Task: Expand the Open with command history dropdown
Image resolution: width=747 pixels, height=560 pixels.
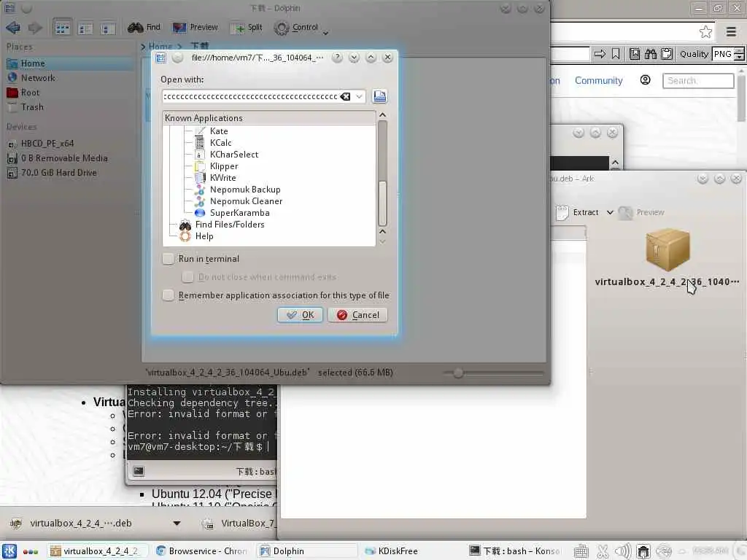Action: coord(359,97)
